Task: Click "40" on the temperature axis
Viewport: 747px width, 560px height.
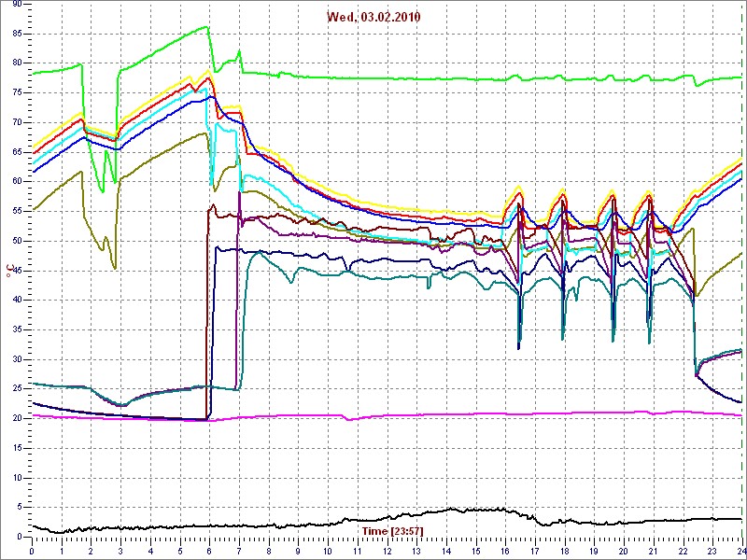Action: [x=17, y=300]
